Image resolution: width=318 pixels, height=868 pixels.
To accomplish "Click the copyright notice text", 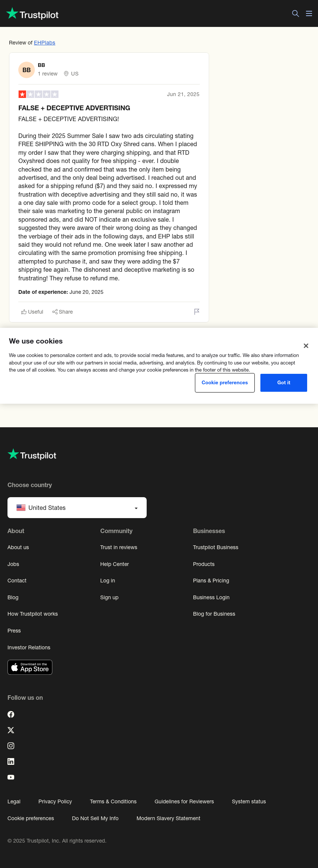I will (x=57, y=841).
